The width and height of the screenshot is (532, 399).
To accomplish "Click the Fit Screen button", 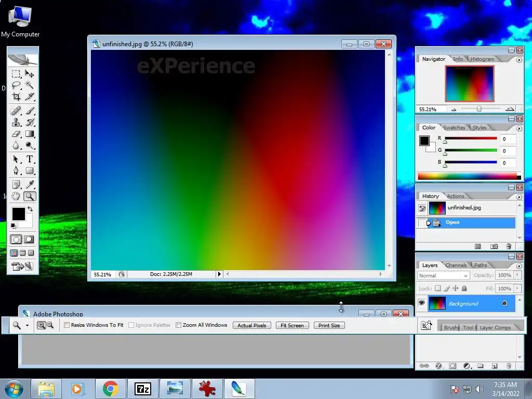I will click(x=292, y=325).
